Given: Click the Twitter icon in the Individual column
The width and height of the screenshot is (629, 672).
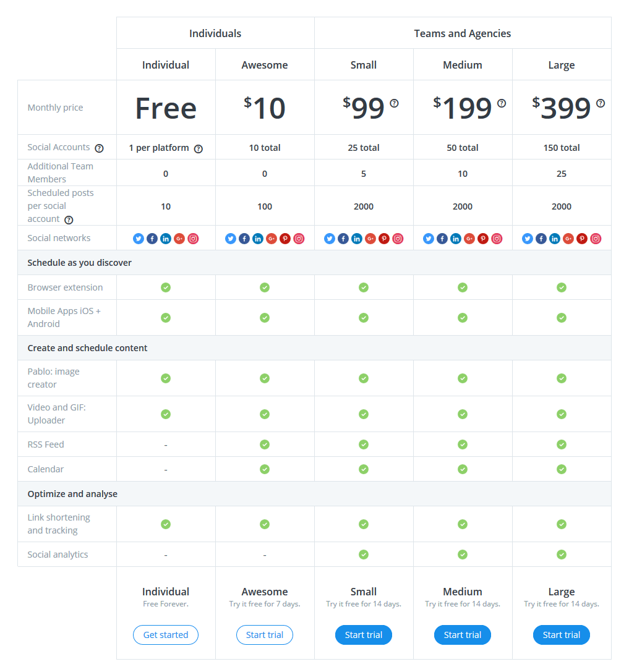Looking at the screenshot, I should pyautogui.click(x=139, y=238).
